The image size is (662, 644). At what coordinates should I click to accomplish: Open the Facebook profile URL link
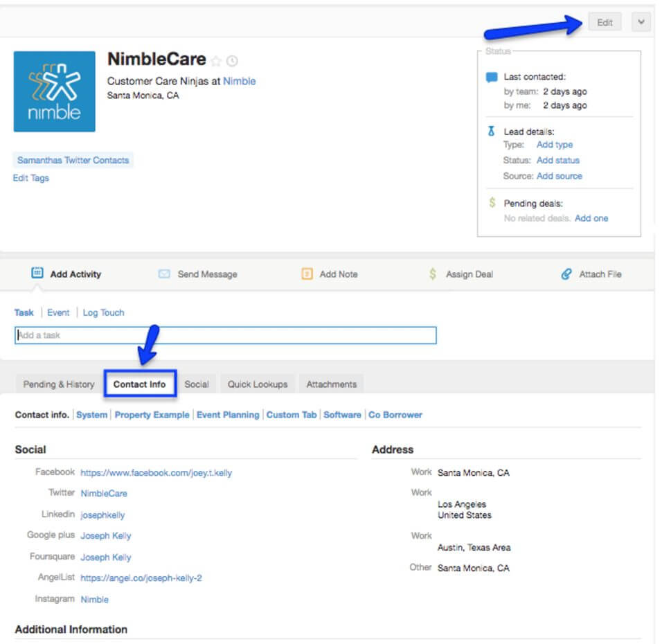coord(156,473)
